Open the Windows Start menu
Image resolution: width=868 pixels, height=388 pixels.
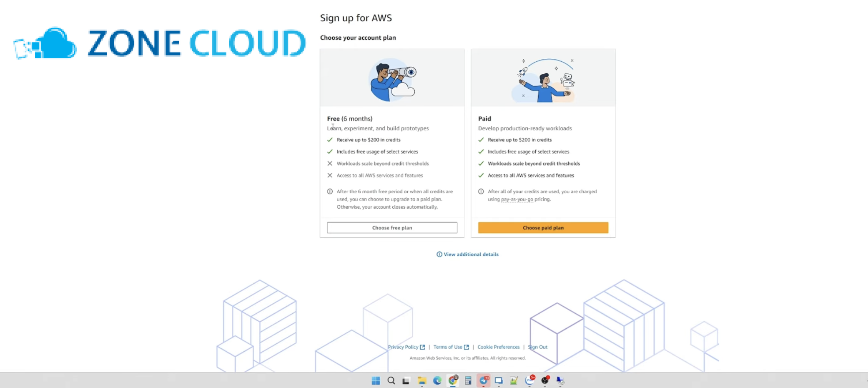tap(376, 380)
